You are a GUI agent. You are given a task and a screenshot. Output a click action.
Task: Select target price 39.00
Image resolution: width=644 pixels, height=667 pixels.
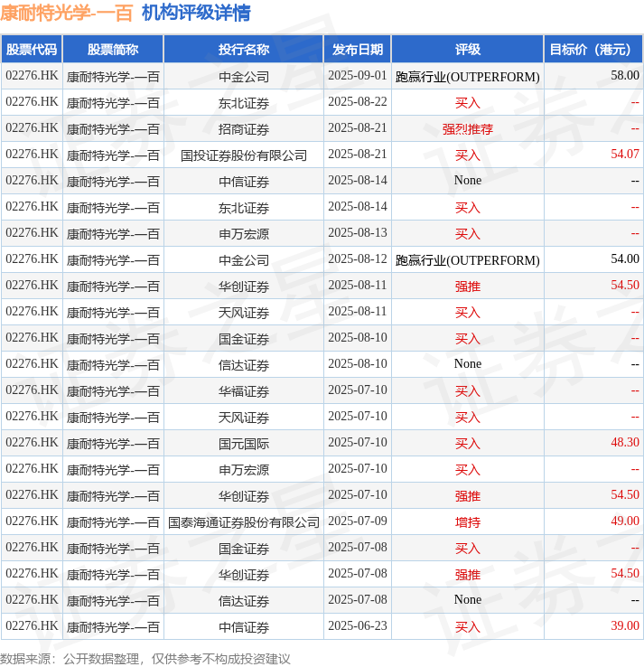pos(625,626)
